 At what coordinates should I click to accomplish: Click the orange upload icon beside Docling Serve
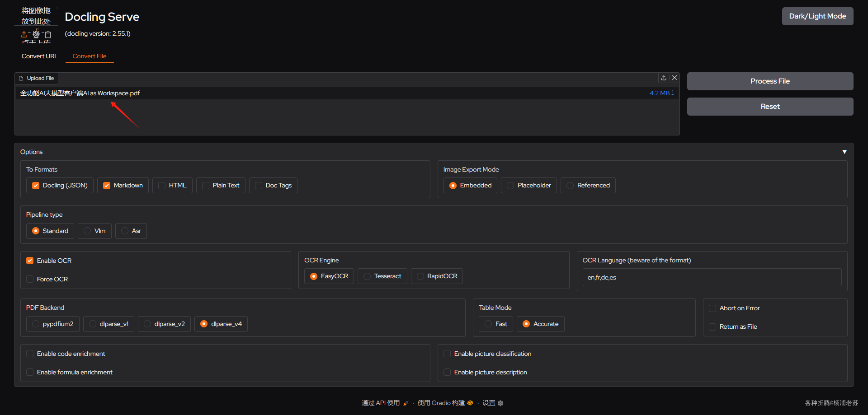click(24, 34)
